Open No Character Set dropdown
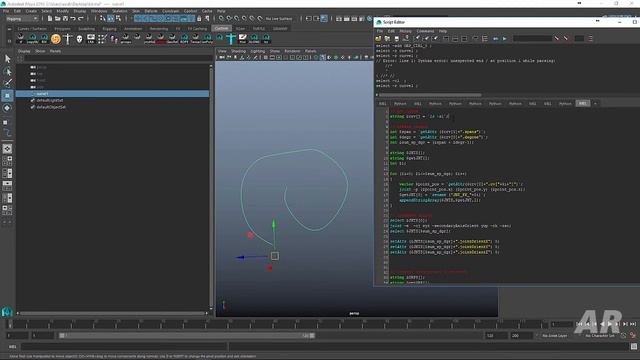The width and height of the screenshot is (640, 360). point(599,336)
